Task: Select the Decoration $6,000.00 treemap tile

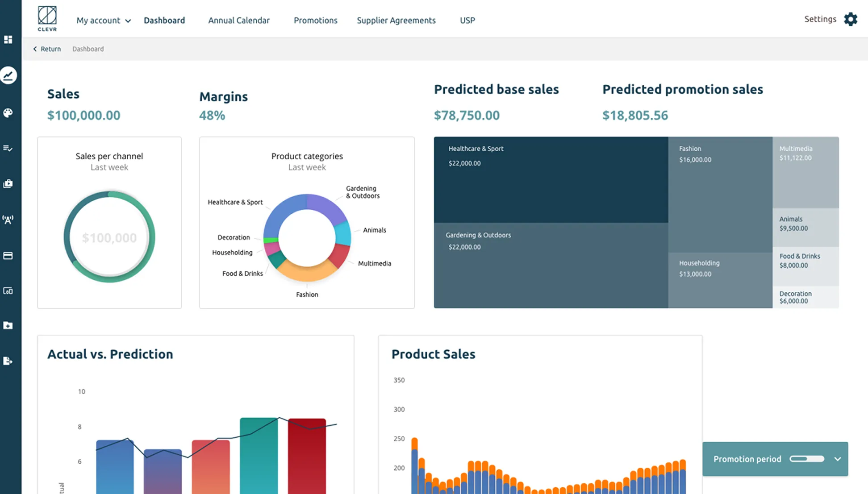Action: 805,297
